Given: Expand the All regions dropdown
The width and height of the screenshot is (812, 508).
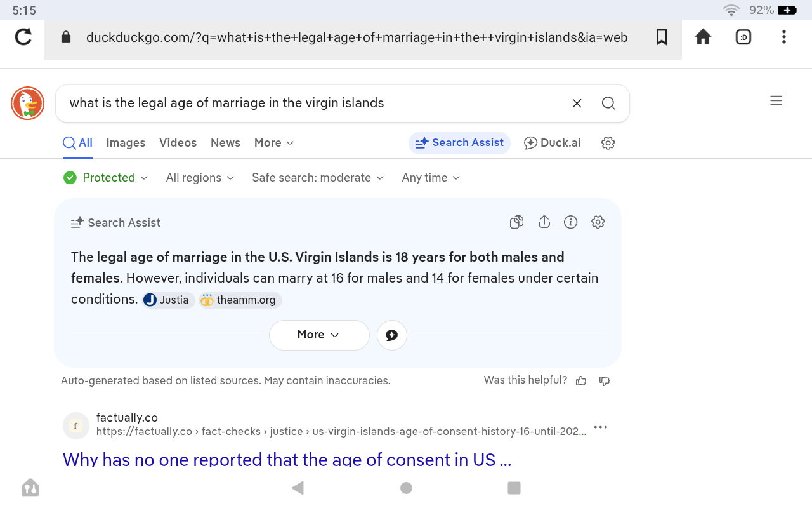Looking at the screenshot, I should (200, 178).
